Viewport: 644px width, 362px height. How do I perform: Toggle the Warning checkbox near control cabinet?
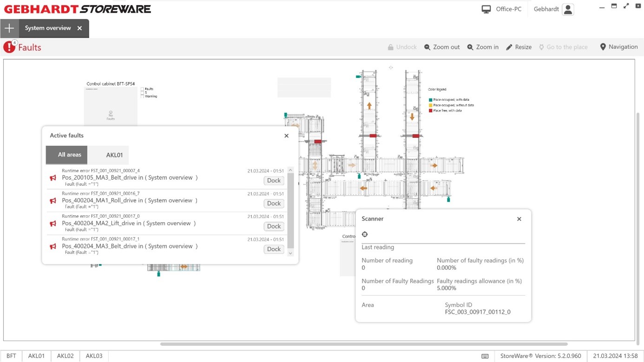pyautogui.click(x=142, y=96)
